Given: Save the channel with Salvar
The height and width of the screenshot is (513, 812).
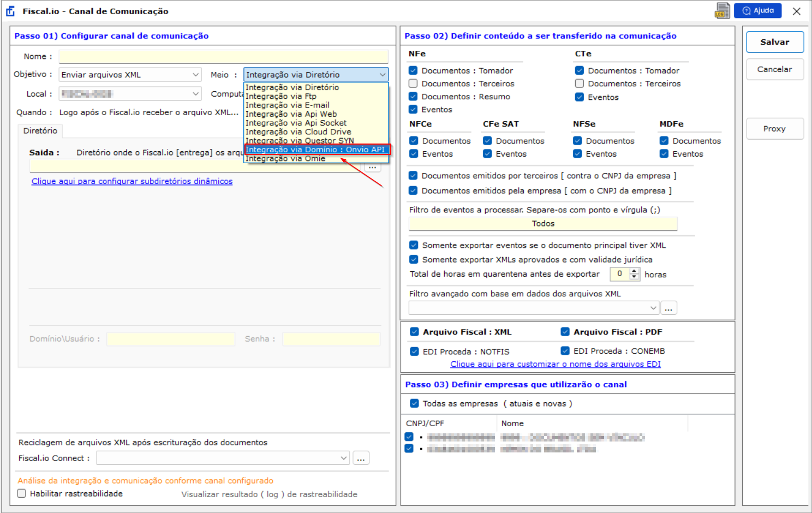Looking at the screenshot, I should coord(775,42).
